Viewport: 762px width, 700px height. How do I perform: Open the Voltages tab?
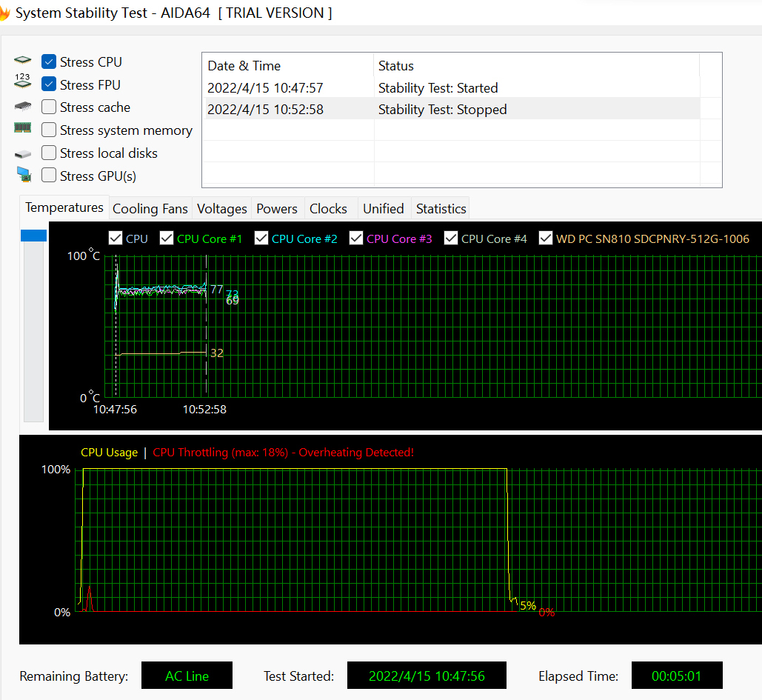221,209
